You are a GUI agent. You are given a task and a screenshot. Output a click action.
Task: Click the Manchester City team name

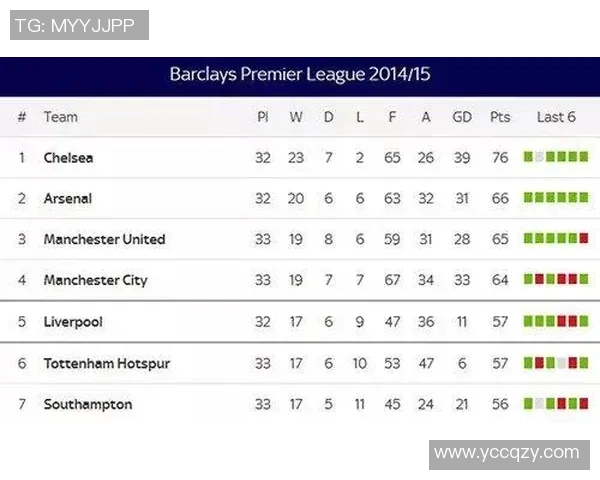tap(95, 281)
